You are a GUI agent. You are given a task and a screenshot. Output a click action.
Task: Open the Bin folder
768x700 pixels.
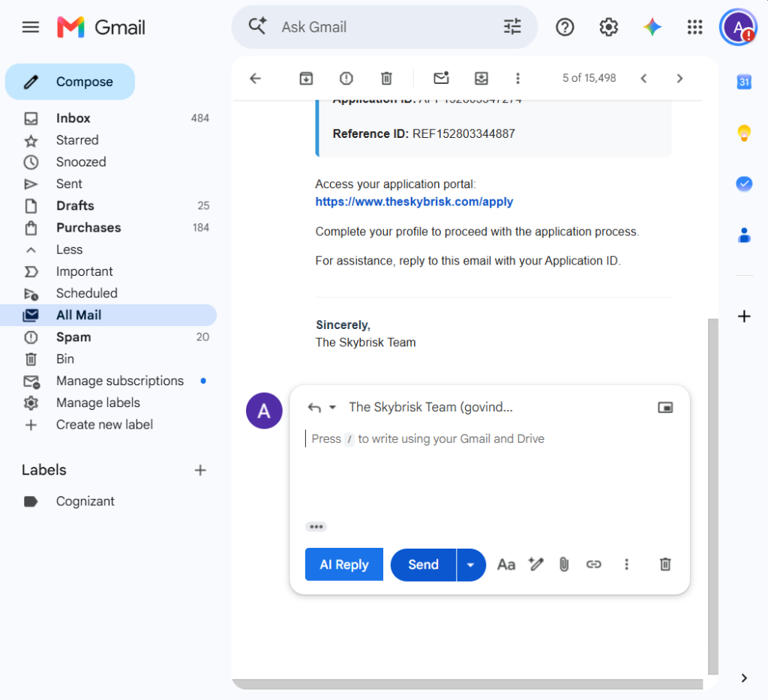click(x=108, y=359)
